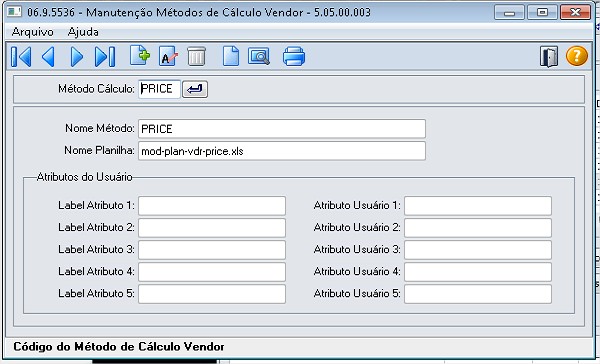600x364 pixels.
Task: Jump to the last record
Action: coord(105,57)
